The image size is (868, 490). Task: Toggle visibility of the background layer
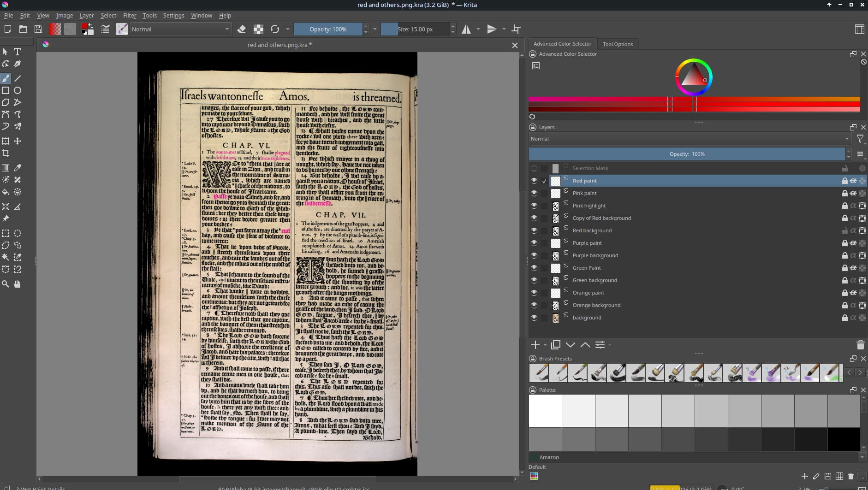tap(534, 318)
